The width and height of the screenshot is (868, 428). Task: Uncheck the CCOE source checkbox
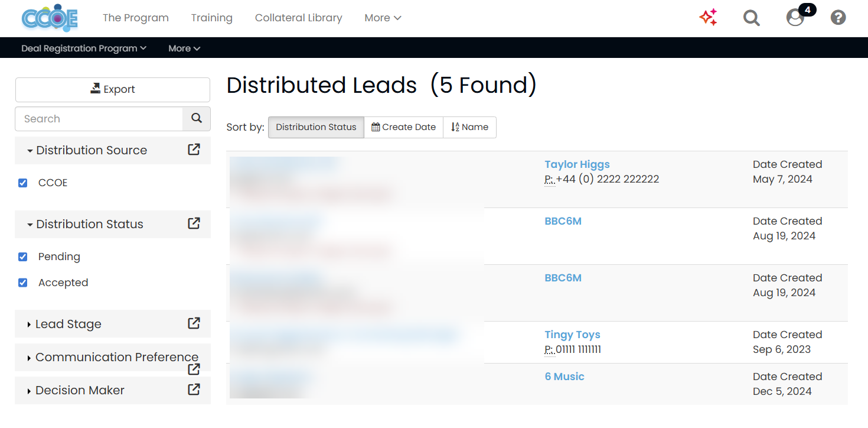[23, 183]
